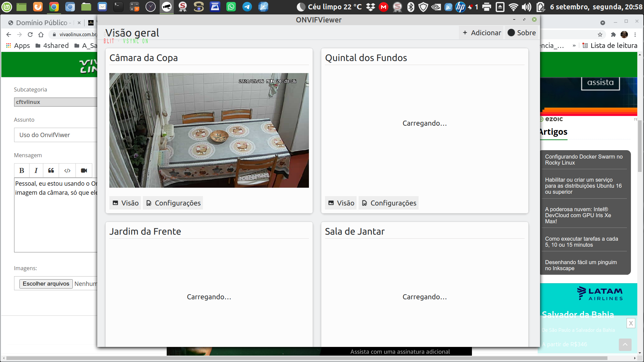Screen dimensions: 644x362
Task: Launch Telegram from the panel
Action: tap(247, 7)
